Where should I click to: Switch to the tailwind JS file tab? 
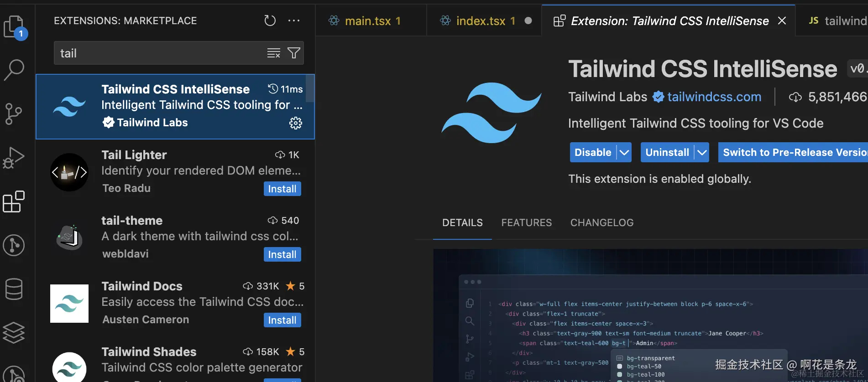[x=832, y=21]
